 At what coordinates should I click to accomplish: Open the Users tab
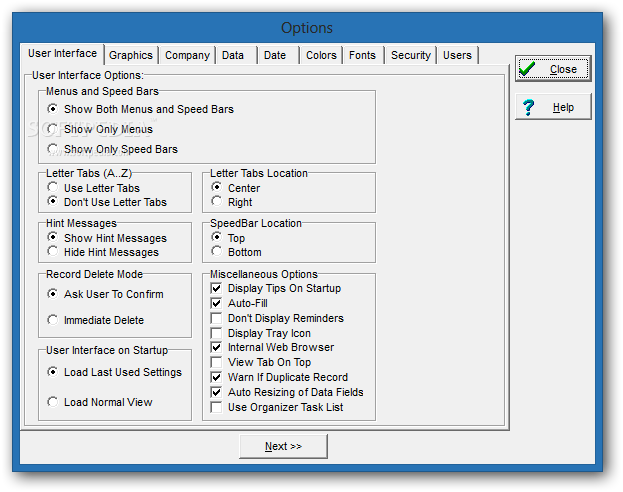[457, 55]
